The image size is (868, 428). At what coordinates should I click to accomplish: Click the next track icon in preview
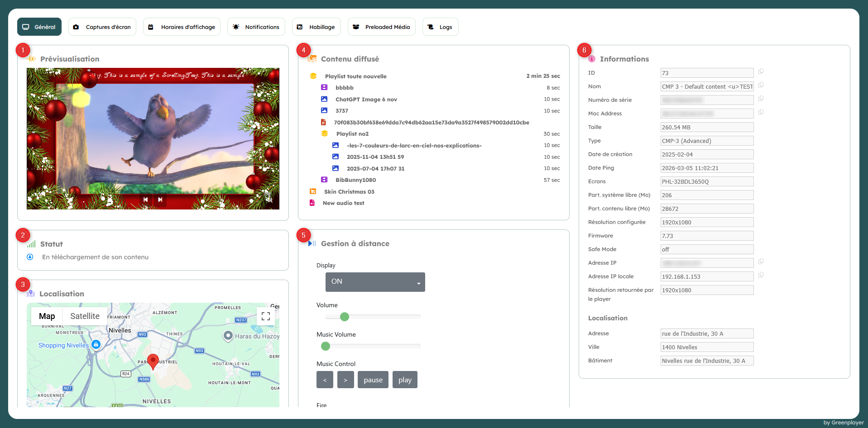160,200
